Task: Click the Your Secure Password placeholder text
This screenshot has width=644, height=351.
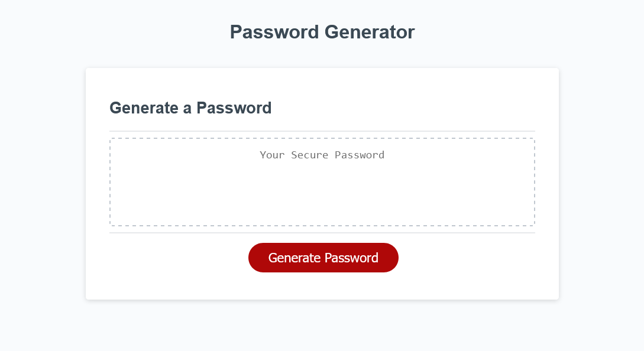Action: [322, 155]
